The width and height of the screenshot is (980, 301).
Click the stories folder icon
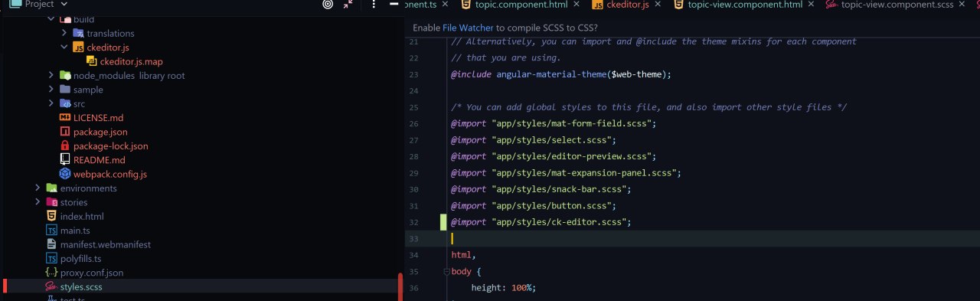pyautogui.click(x=51, y=202)
